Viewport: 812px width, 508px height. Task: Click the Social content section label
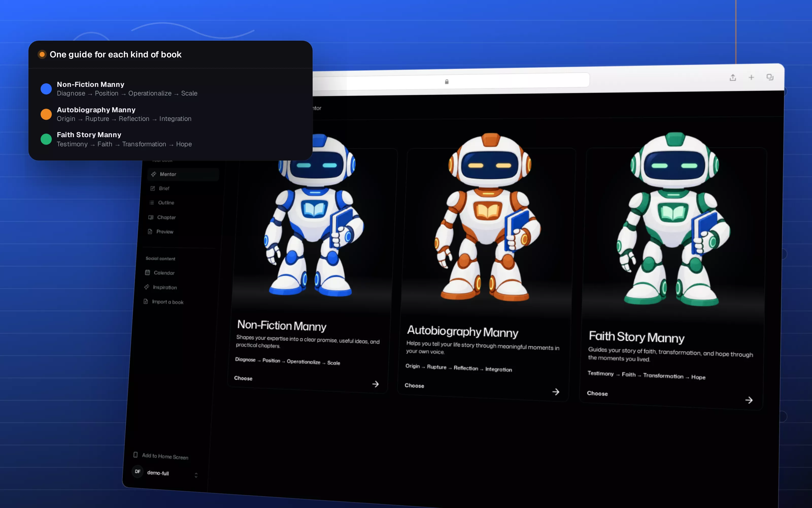point(160,258)
